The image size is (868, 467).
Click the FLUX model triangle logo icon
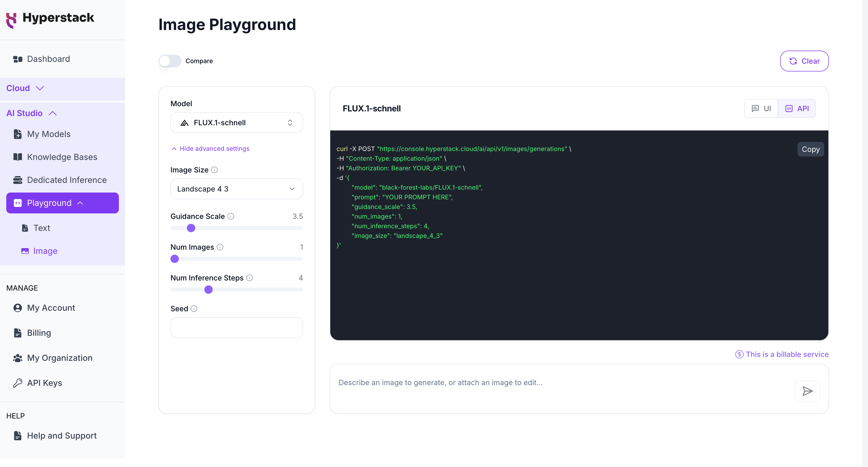point(184,123)
